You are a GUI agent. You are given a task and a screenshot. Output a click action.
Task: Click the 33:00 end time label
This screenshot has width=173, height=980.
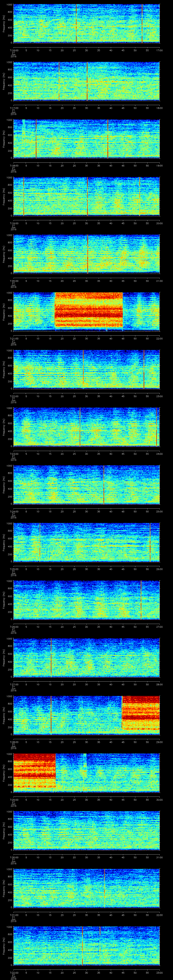159,972
